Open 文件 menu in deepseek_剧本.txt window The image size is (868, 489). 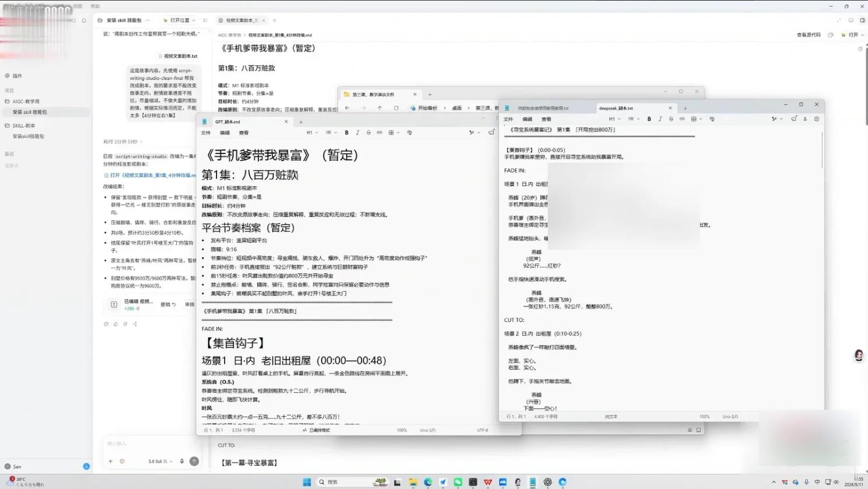(509, 119)
